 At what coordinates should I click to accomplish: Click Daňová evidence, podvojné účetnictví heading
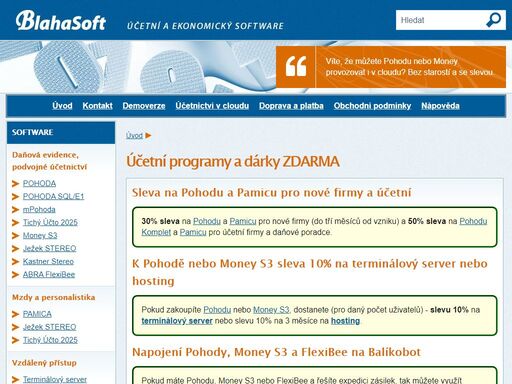[x=49, y=161]
